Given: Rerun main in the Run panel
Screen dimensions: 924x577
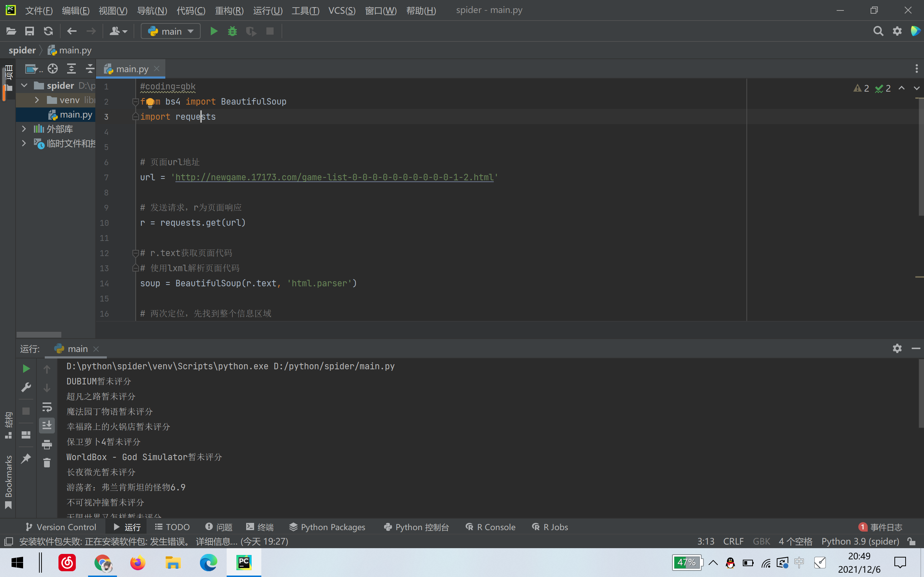Looking at the screenshot, I should (26, 369).
